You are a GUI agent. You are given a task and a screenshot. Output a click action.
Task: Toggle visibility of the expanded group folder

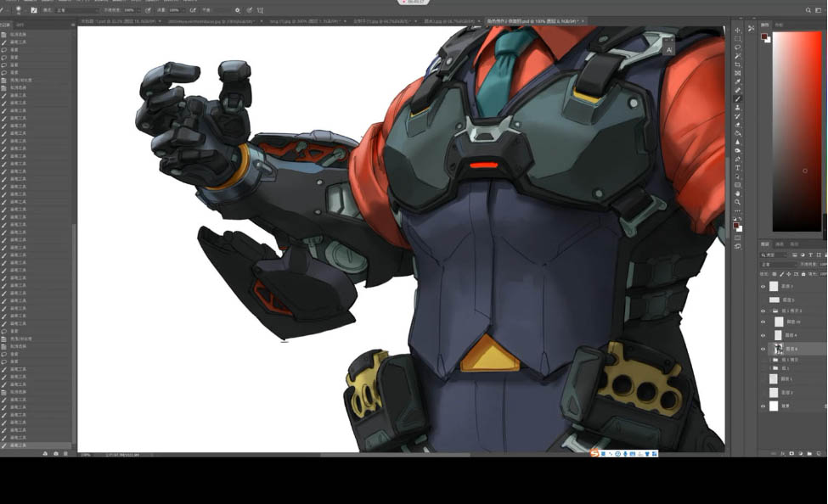pos(763,311)
